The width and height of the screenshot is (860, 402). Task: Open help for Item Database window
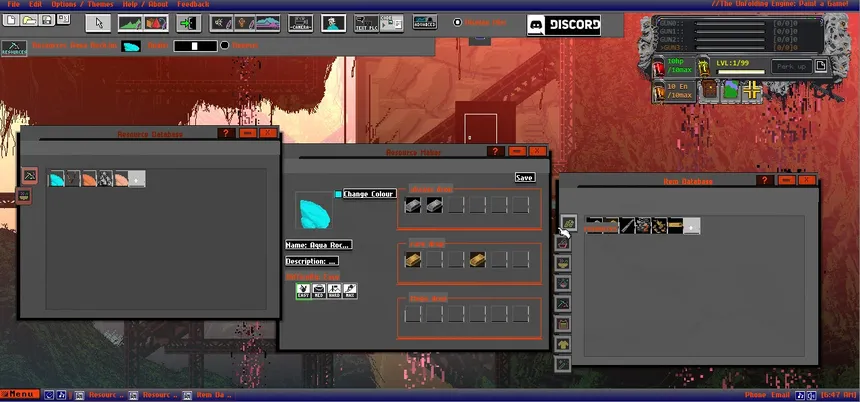pyautogui.click(x=765, y=180)
